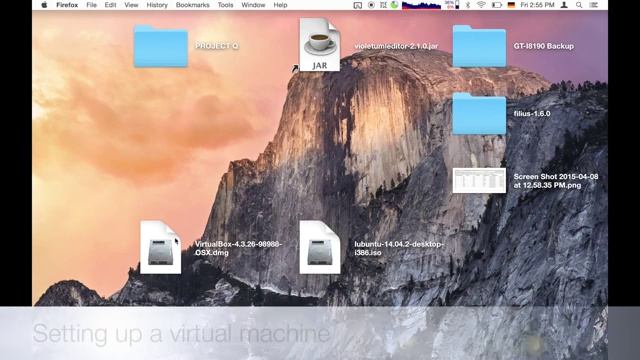Select the violetumleditor JAR file icon
640x360 pixels.
320,44
